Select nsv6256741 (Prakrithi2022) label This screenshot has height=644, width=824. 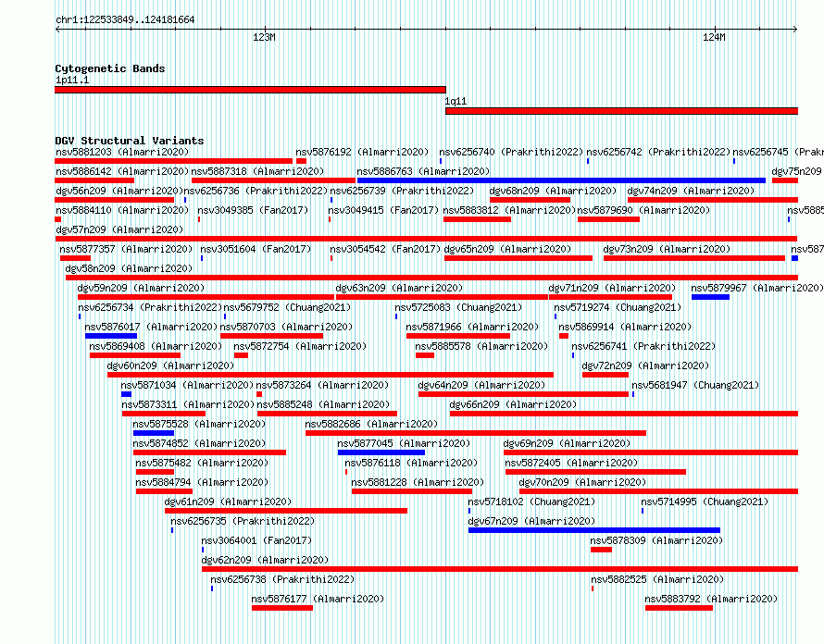(x=643, y=346)
